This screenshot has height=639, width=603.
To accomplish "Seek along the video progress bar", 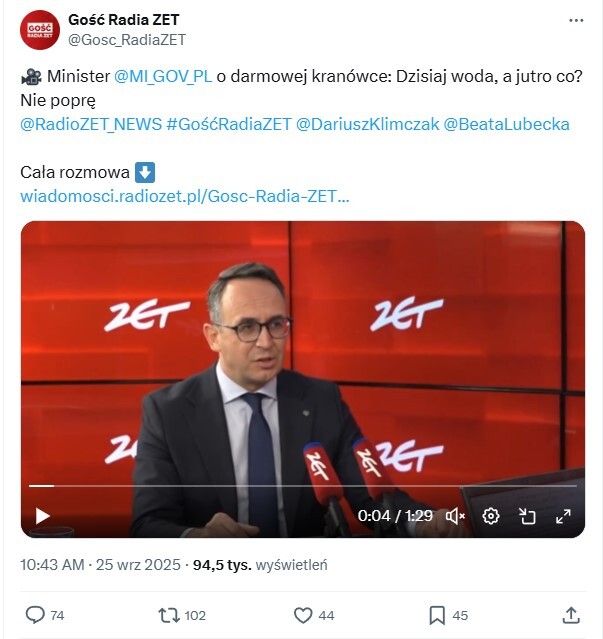I will [x=303, y=486].
